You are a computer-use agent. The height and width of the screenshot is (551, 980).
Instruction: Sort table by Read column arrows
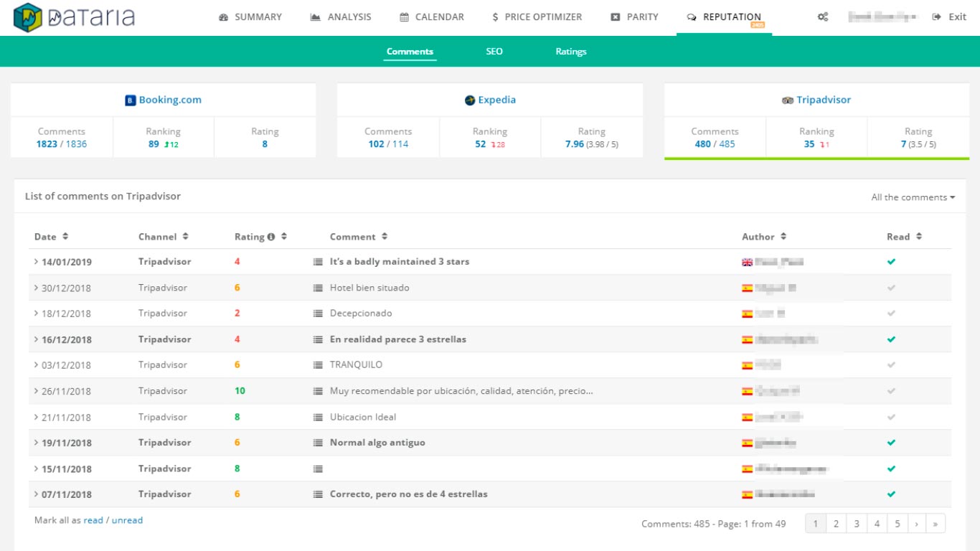(x=919, y=237)
